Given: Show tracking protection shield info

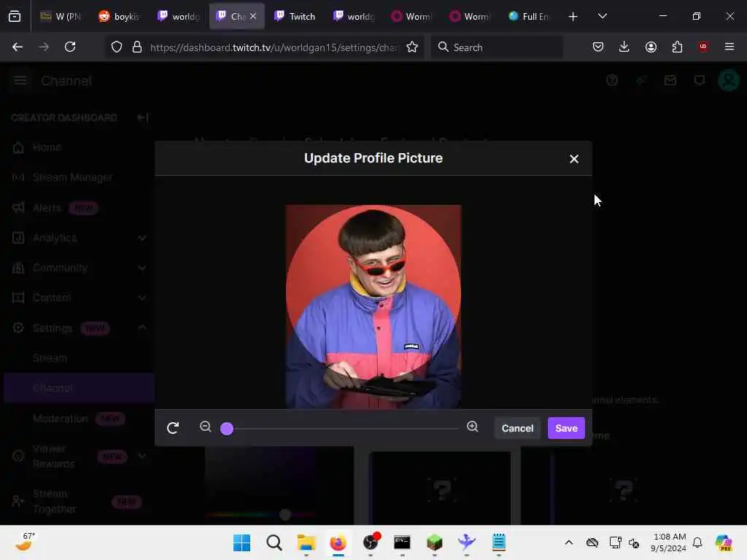Looking at the screenshot, I should [x=117, y=47].
